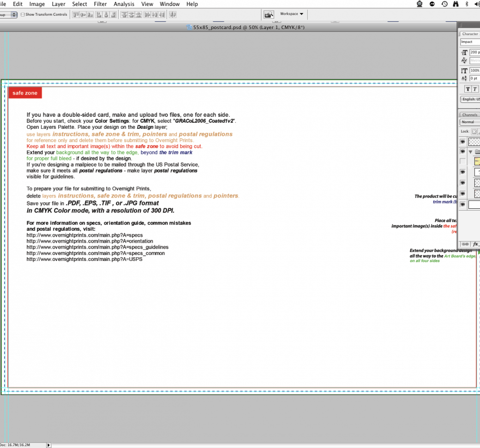This screenshot has width=480, height=448.
Task: Click the Align Horizontal Centers icon
Action: coord(106,15)
